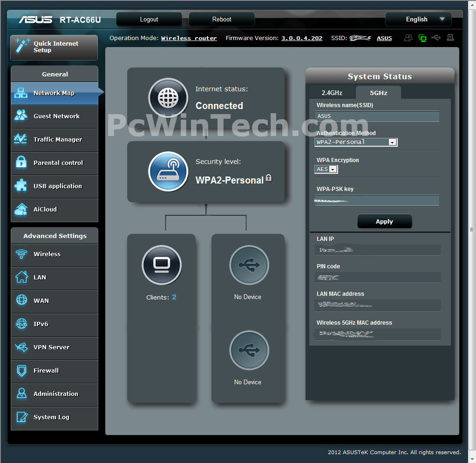Switch to the 5GHz tab
Screen dimensions: 476x463
coord(379,93)
